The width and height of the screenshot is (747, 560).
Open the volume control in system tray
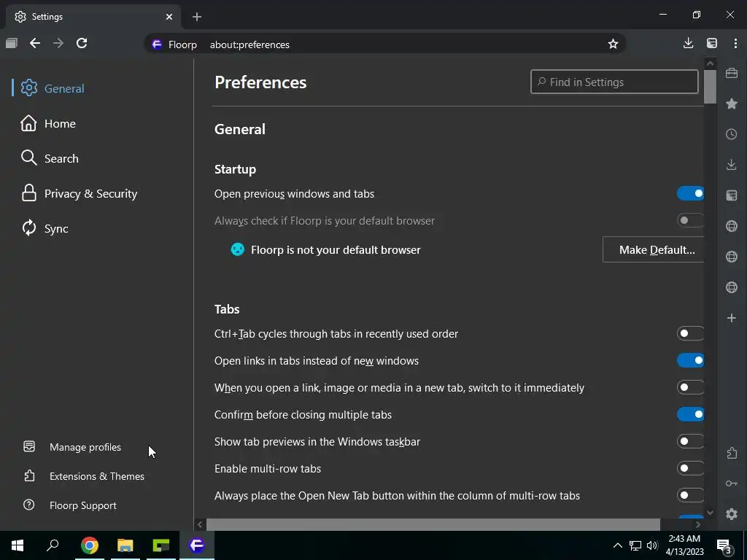point(651,545)
